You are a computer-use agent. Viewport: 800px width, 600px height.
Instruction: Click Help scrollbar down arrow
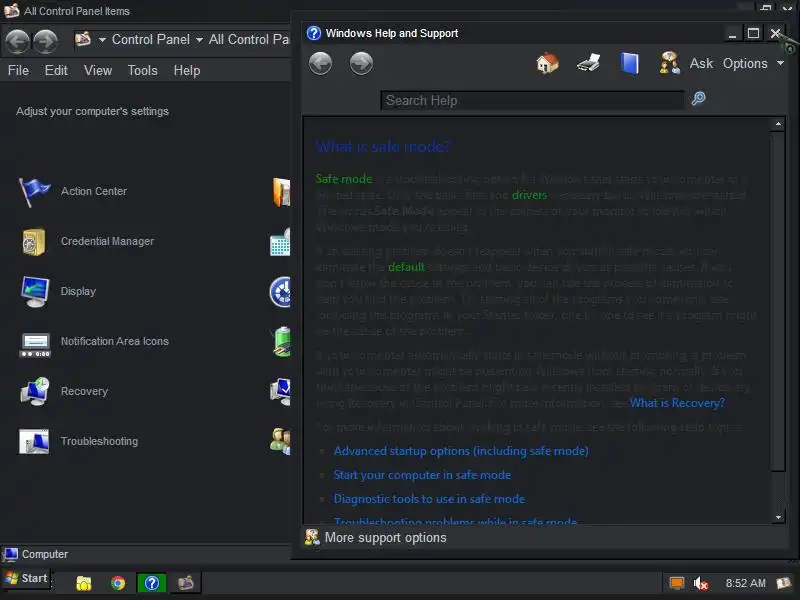coord(778,517)
